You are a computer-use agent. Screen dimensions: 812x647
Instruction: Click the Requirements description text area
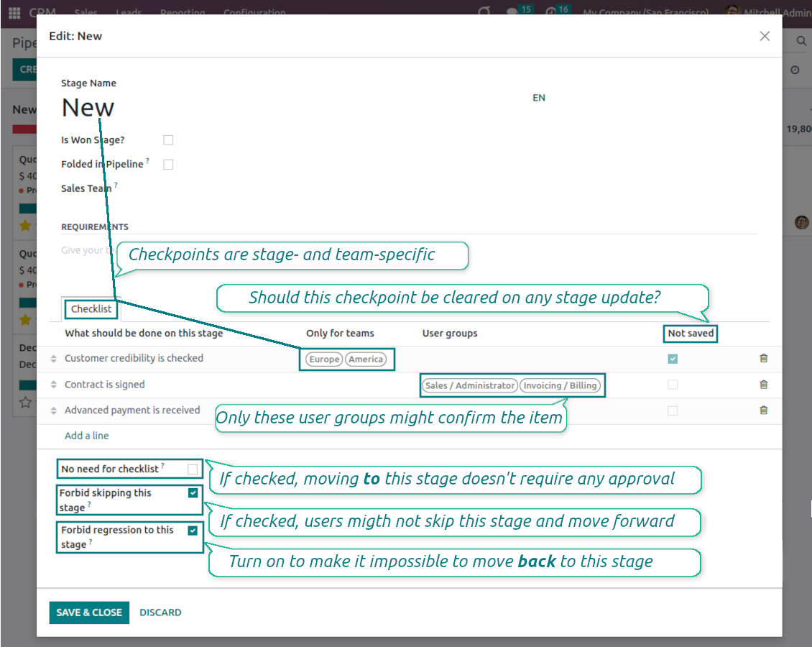409,250
